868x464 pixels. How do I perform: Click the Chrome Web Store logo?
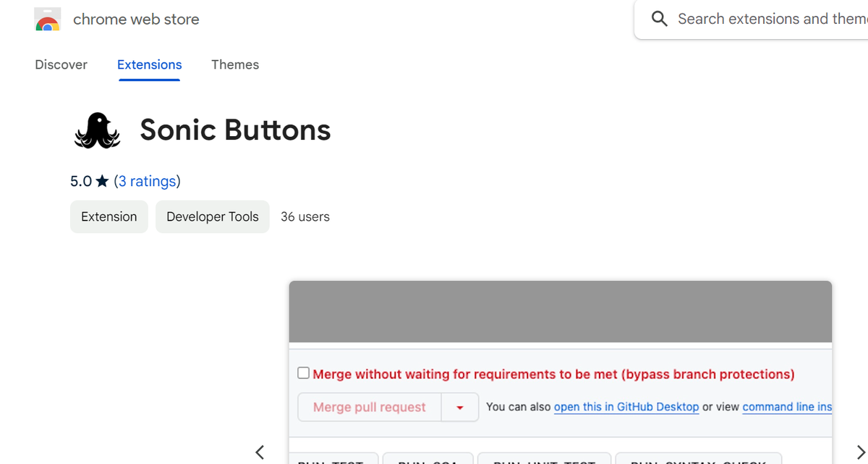coord(47,19)
